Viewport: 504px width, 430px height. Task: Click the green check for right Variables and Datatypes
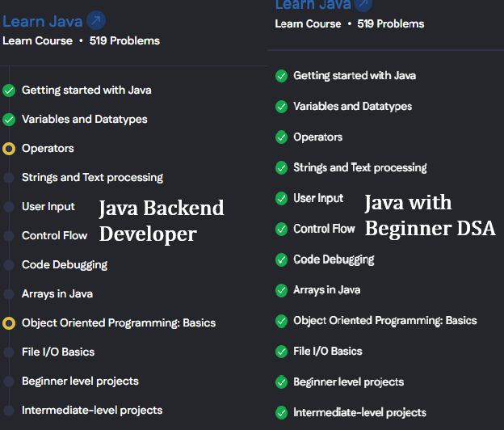(x=282, y=107)
